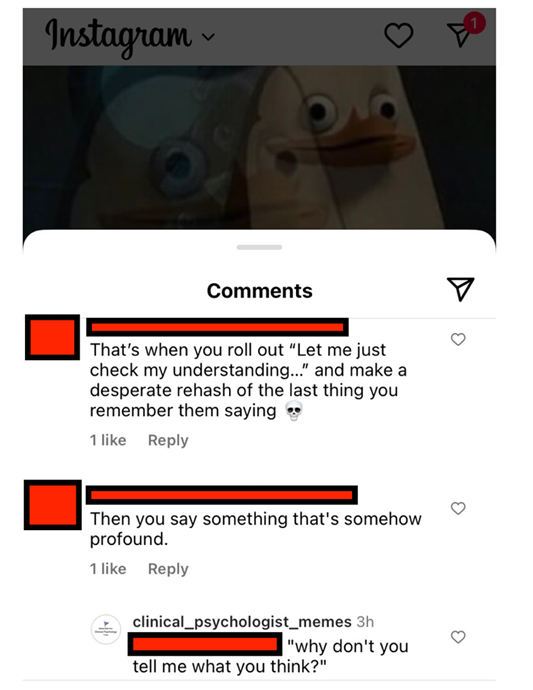Expand the Instagram feed dropdown chevron

pyautogui.click(x=209, y=37)
